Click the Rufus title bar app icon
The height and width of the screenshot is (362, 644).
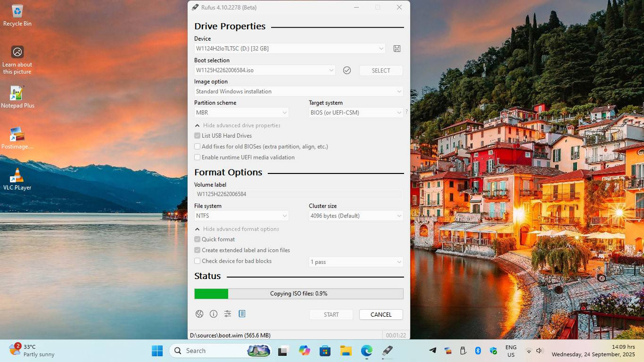tap(195, 7)
